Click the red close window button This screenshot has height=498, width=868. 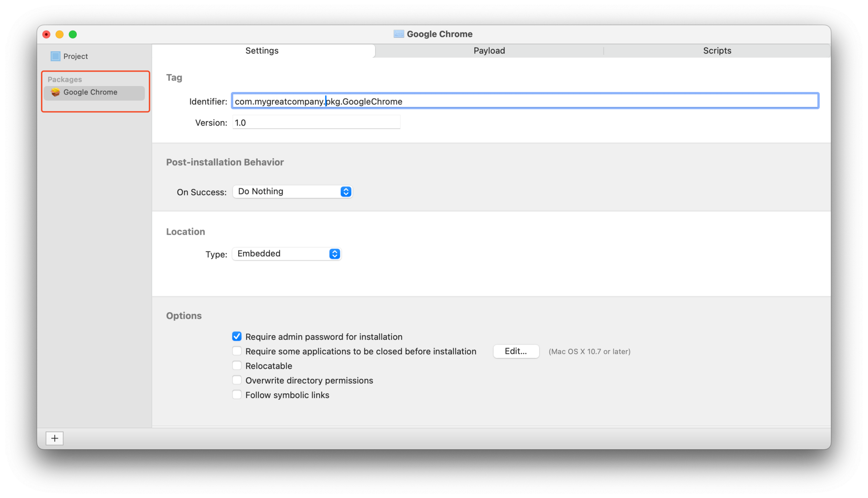click(47, 34)
